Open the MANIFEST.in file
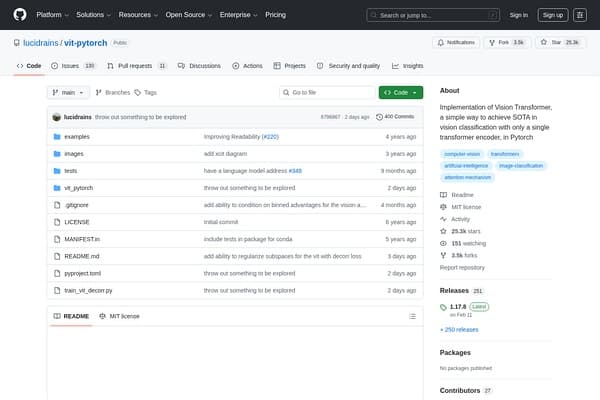Viewport: 600px width, 400px height. click(x=82, y=239)
